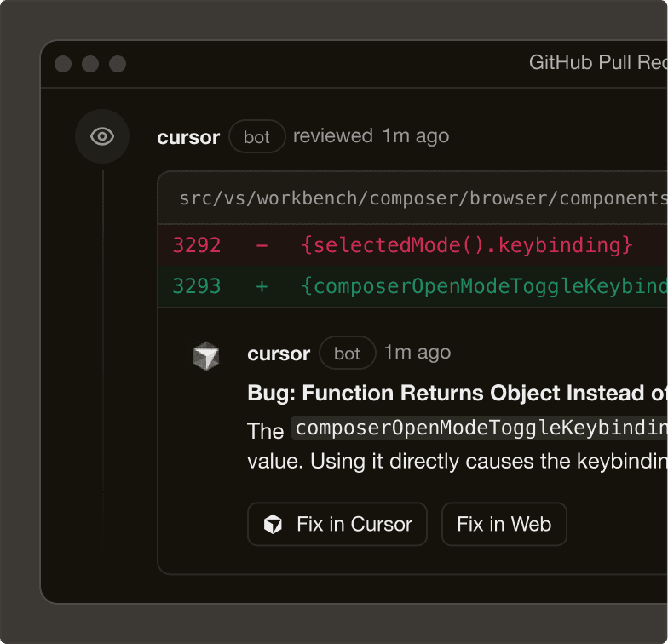This screenshot has width=668, height=644.
Task: Click the Fix in Web button
Action: click(x=504, y=524)
